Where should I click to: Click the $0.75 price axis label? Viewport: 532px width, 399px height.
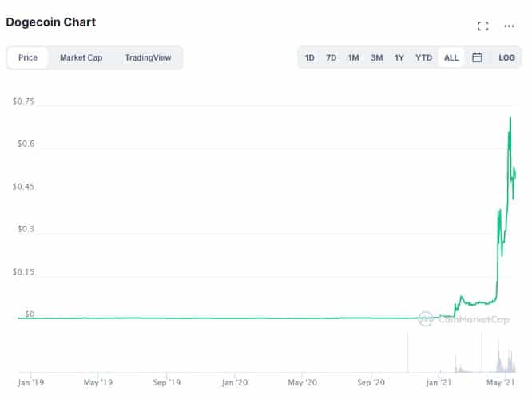point(23,101)
